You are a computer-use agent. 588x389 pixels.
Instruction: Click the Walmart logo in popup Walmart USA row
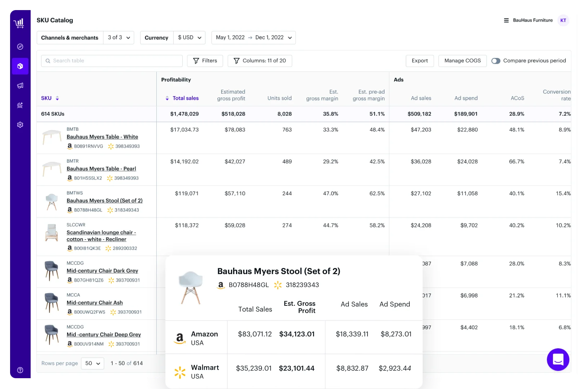click(180, 372)
